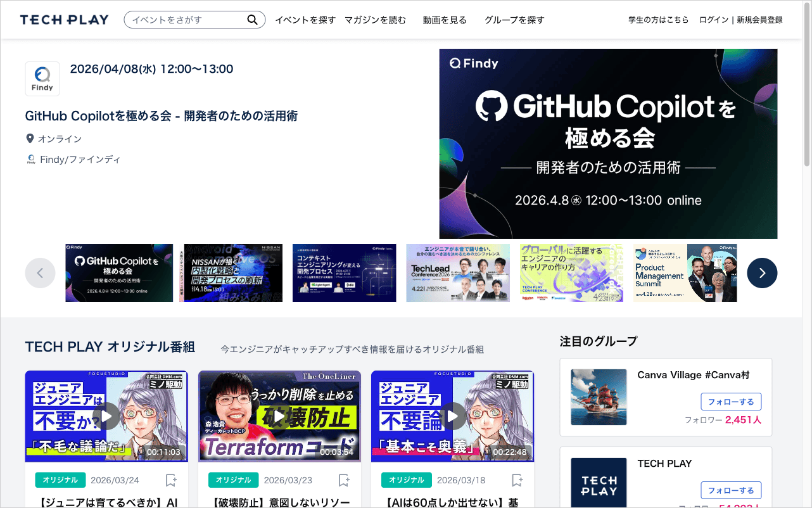Screen dimensions: 812x508
Task: Click the location pin icon beside オンライン
Action: coord(30,137)
